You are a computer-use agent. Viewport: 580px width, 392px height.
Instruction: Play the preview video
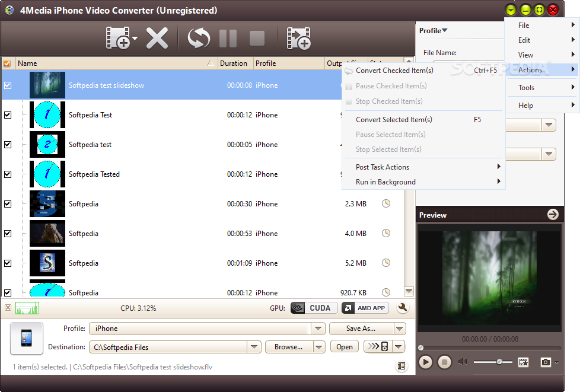pyautogui.click(x=425, y=362)
